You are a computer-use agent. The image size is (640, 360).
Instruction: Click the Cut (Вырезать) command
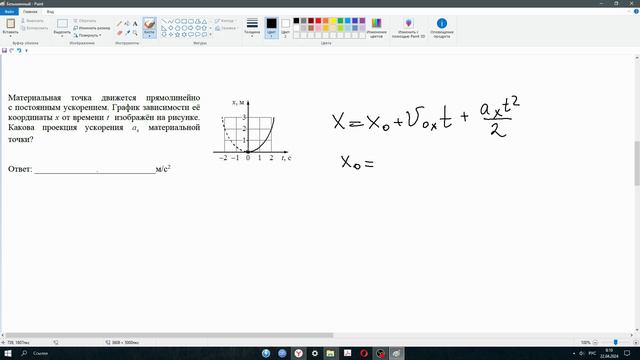32,20
